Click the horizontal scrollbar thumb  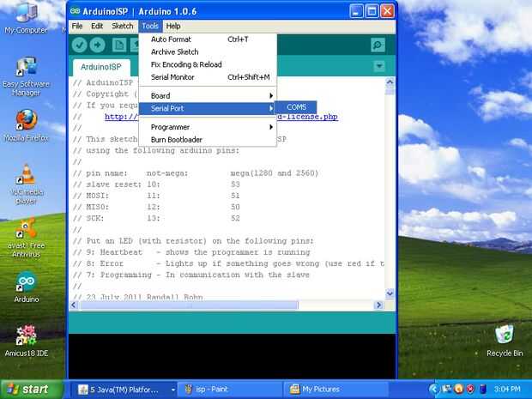[189, 305]
